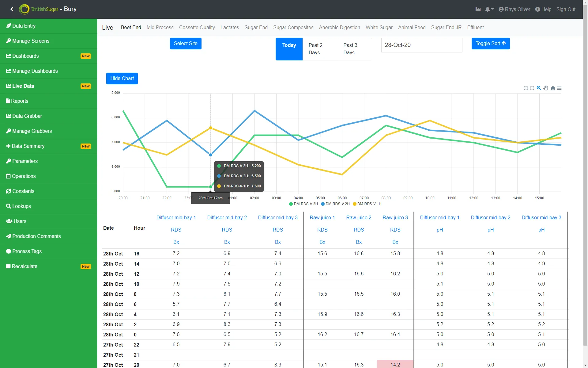Zoom out of the chart with minus icon
This screenshot has height=368, width=588.
point(532,88)
